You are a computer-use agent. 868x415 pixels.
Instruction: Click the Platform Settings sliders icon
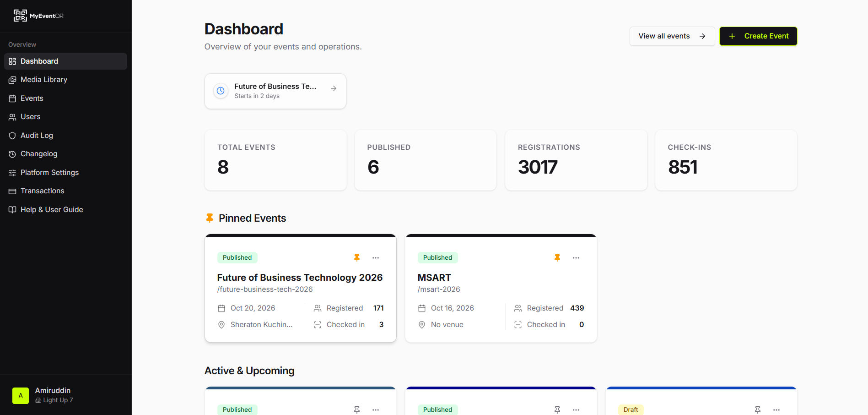point(12,173)
